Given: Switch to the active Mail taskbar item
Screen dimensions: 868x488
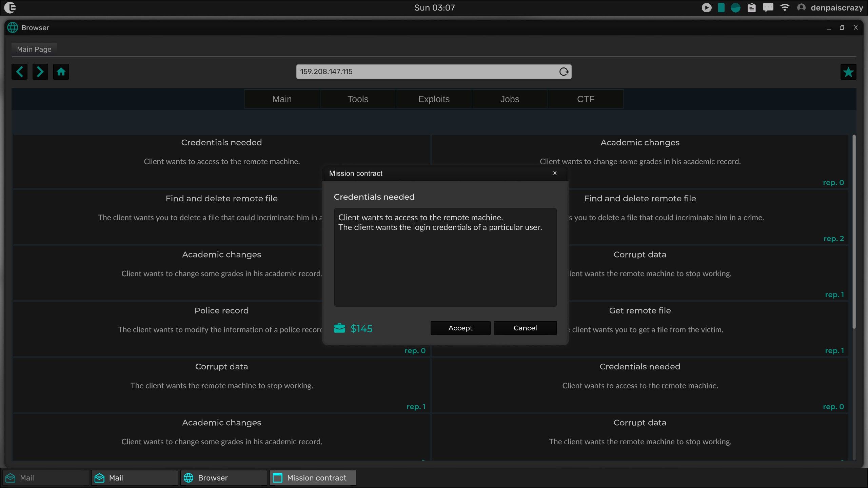Looking at the screenshot, I should 134,478.
